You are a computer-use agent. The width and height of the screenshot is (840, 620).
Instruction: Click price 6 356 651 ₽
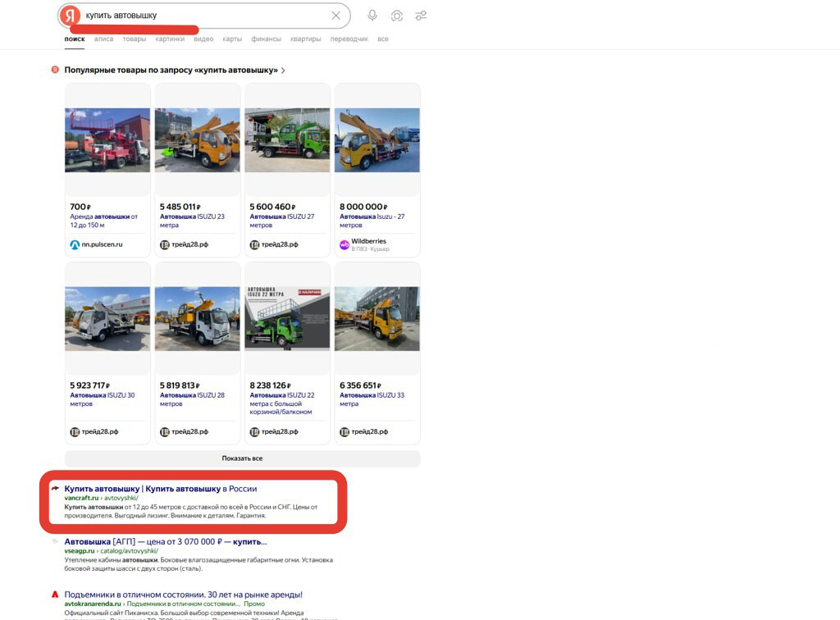point(360,385)
